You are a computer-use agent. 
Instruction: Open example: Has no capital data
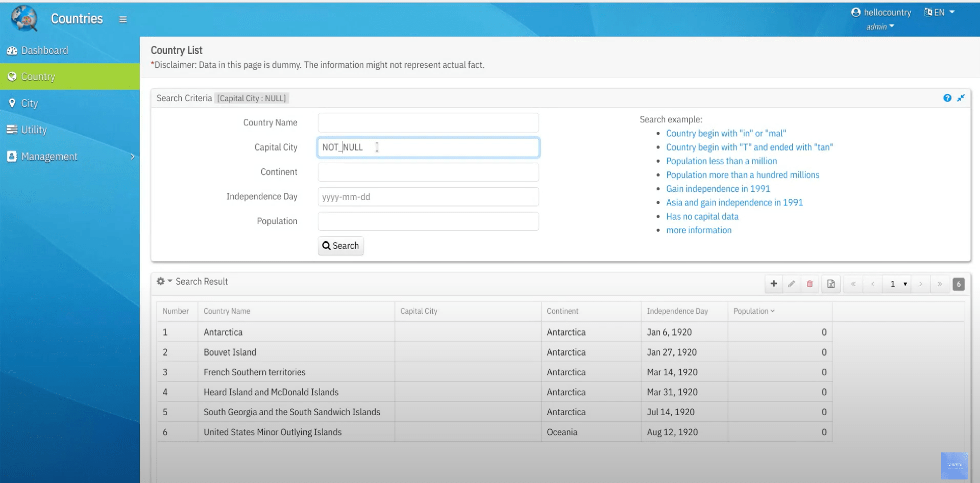point(702,216)
